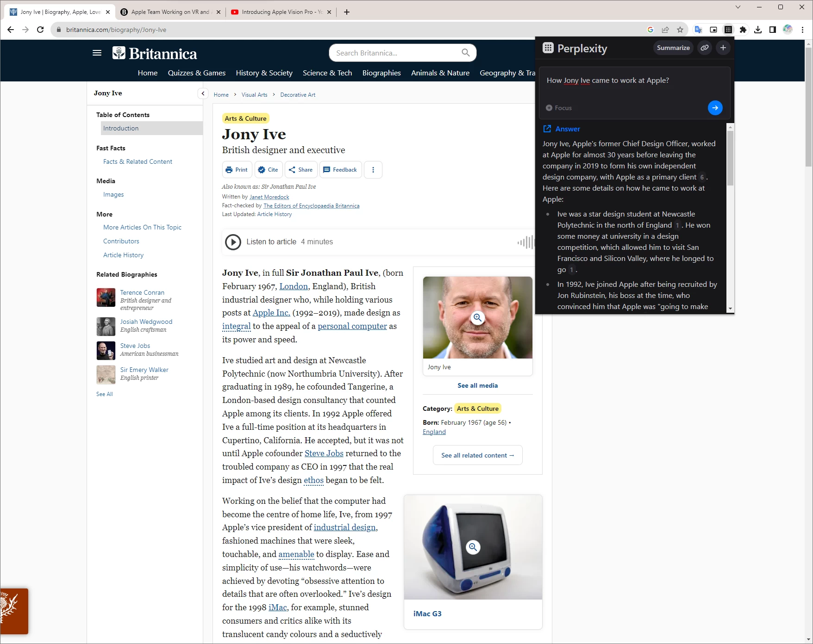Screen dimensions: 813x644
Task: Switch to Apple Team Working on VR tab
Action: [x=170, y=12]
